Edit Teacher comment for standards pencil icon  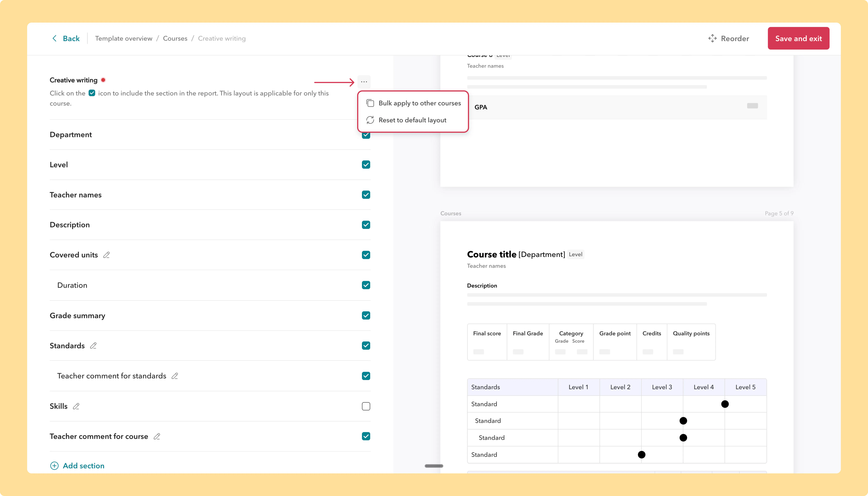[175, 376]
